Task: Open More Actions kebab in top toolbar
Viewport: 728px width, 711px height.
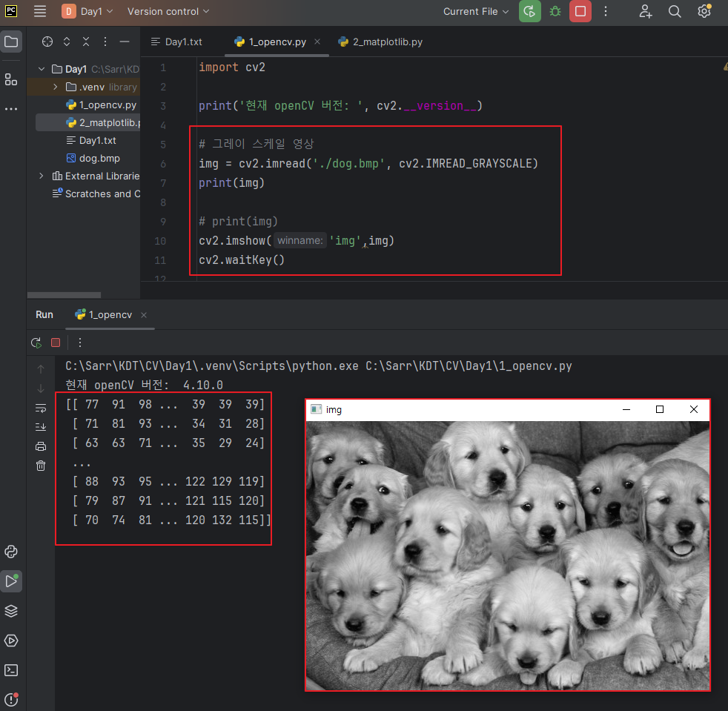Action: (606, 11)
